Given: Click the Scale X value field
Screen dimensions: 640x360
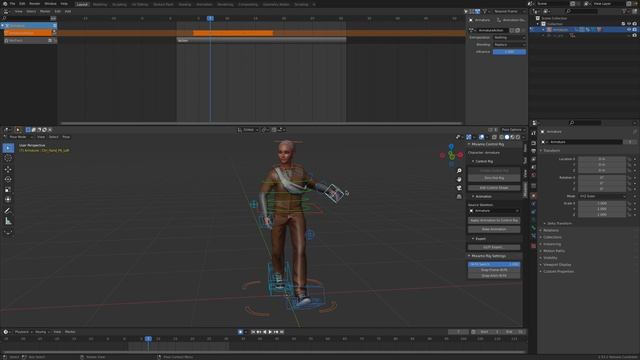Looking at the screenshot, I should [x=602, y=203].
